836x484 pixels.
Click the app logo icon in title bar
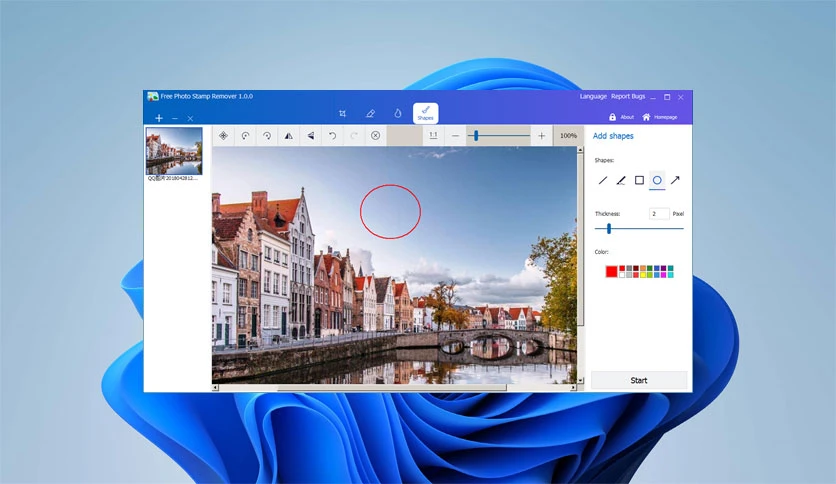pos(153,96)
